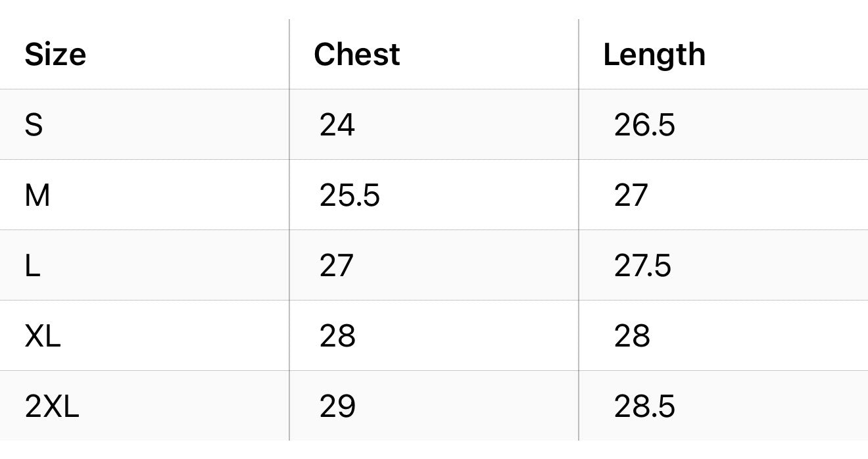Viewport: 868px width, 459px height.
Task: Click chest value 25.5 for size M
Action: 349,195
